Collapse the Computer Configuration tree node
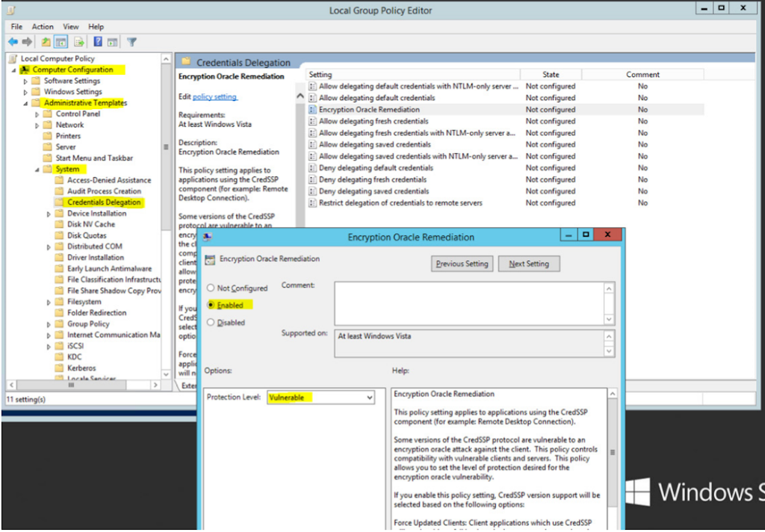 (14, 70)
